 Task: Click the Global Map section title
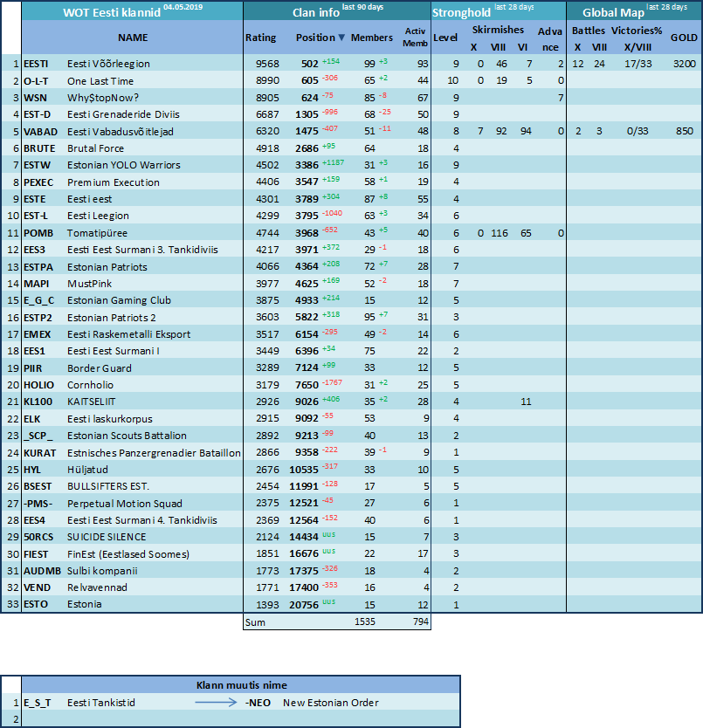(613, 12)
